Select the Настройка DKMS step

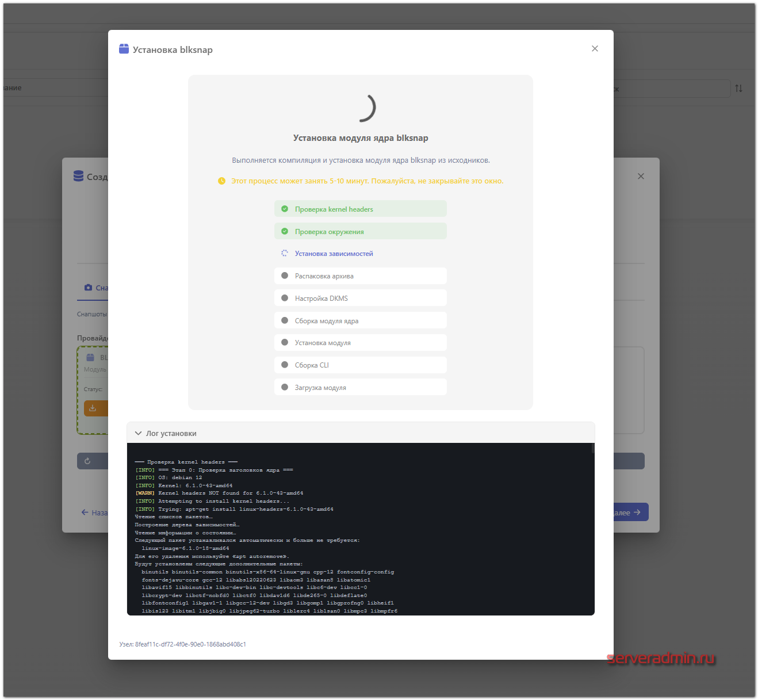coord(361,298)
